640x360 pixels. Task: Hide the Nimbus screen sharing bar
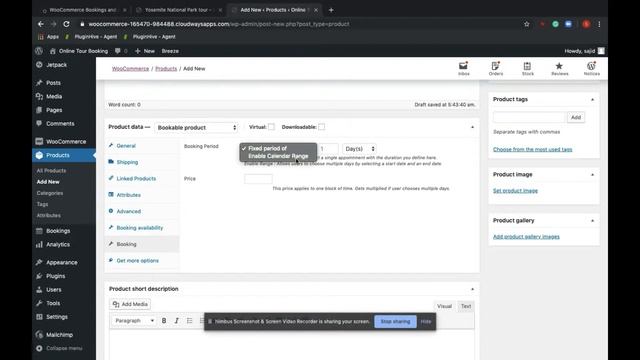[426, 322]
